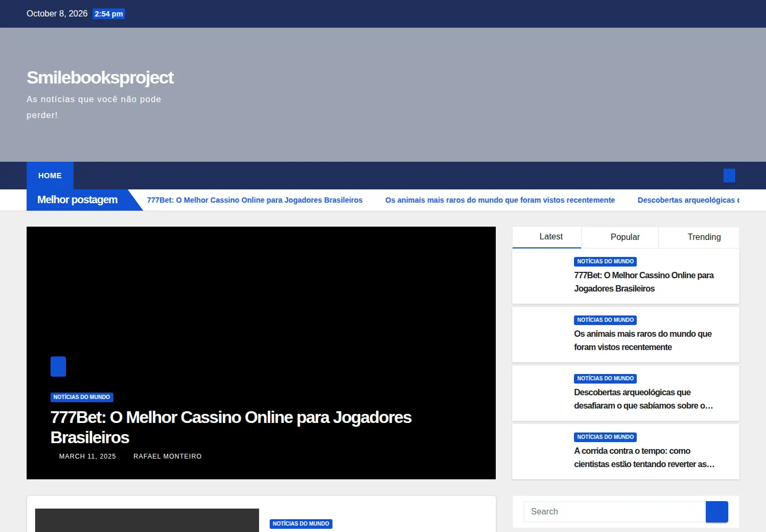The image size is (766, 532).
Task: Open ticker link Descobertas arqueológicas
Action: click(688, 200)
